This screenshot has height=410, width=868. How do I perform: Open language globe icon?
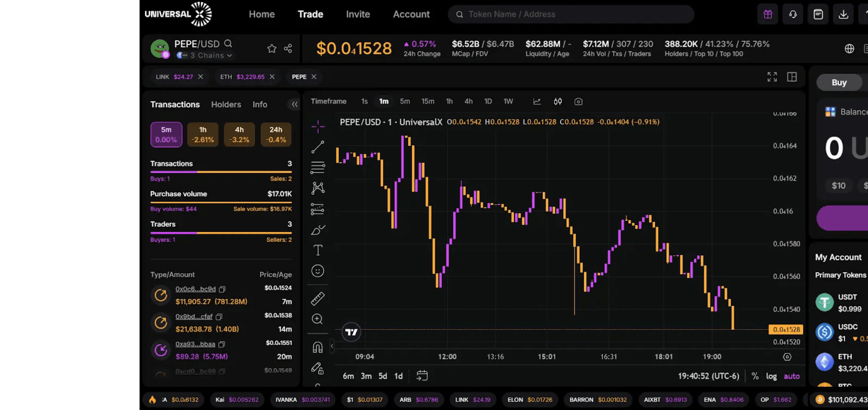point(850,48)
